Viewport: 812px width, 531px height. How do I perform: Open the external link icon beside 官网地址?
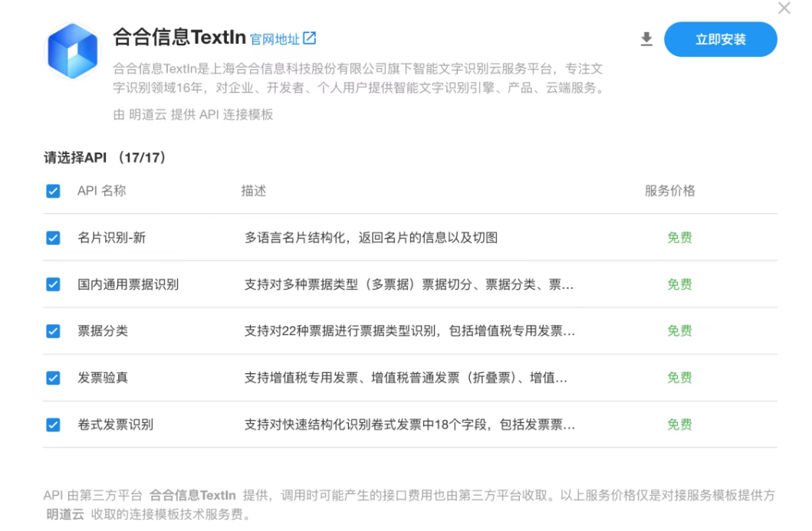point(310,38)
